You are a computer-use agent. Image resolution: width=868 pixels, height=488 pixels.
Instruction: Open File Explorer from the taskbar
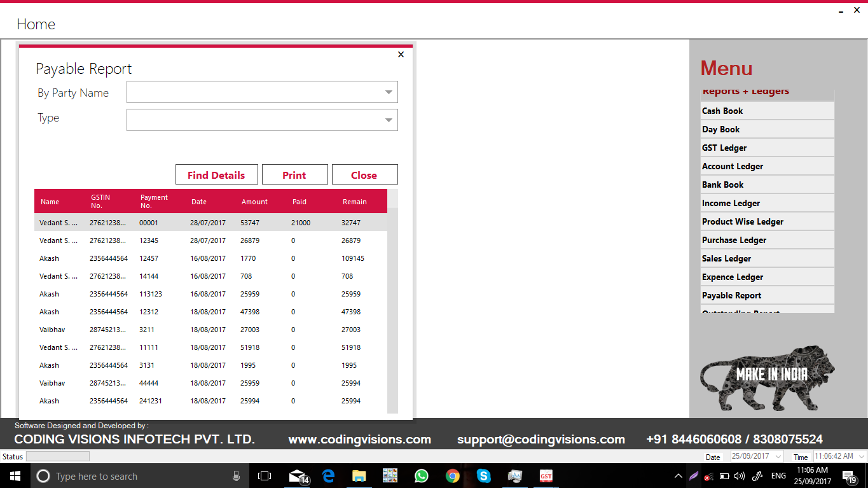[359, 476]
